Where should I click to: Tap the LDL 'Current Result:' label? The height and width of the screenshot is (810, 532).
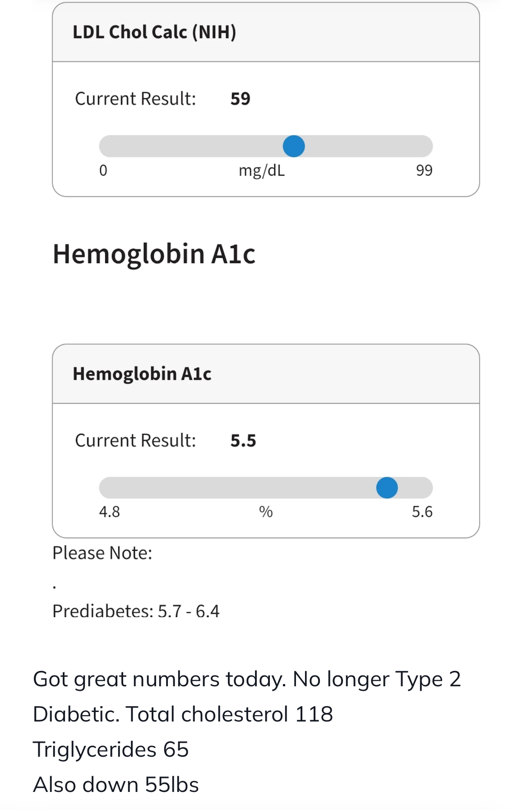135,99
